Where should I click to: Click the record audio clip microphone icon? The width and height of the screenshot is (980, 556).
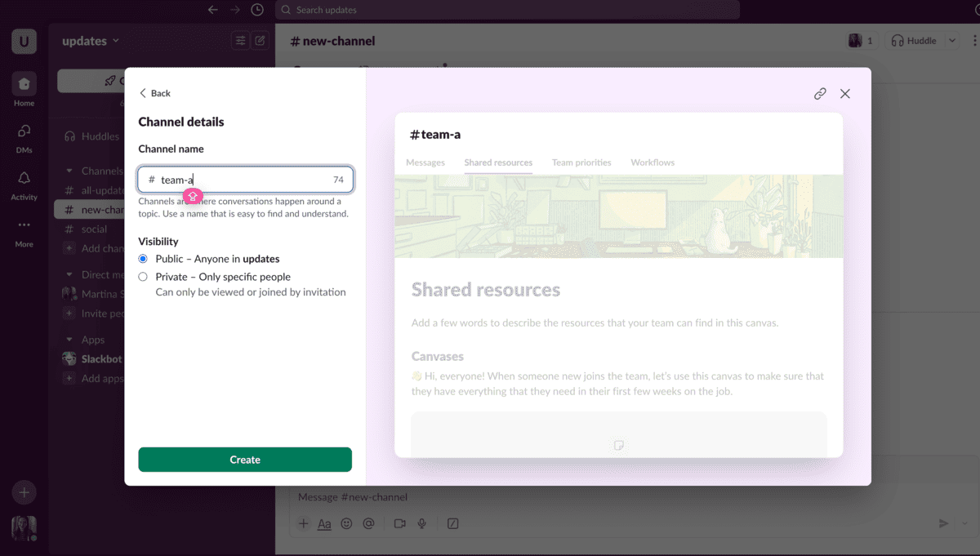pos(422,523)
